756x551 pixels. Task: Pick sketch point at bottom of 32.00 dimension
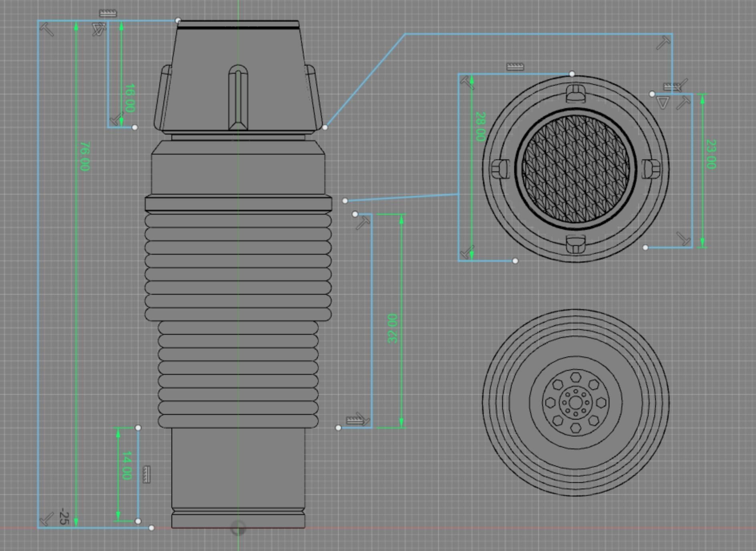pyautogui.click(x=338, y=428)
